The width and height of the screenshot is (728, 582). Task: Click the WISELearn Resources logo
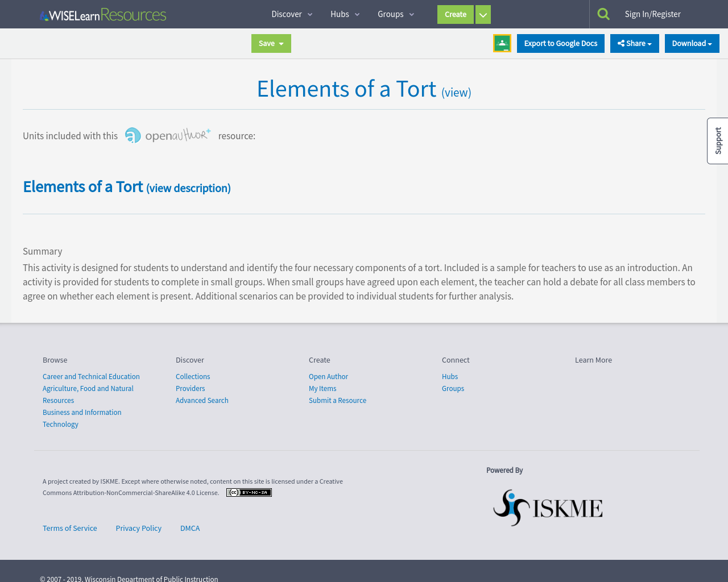[x=102, y=14]
